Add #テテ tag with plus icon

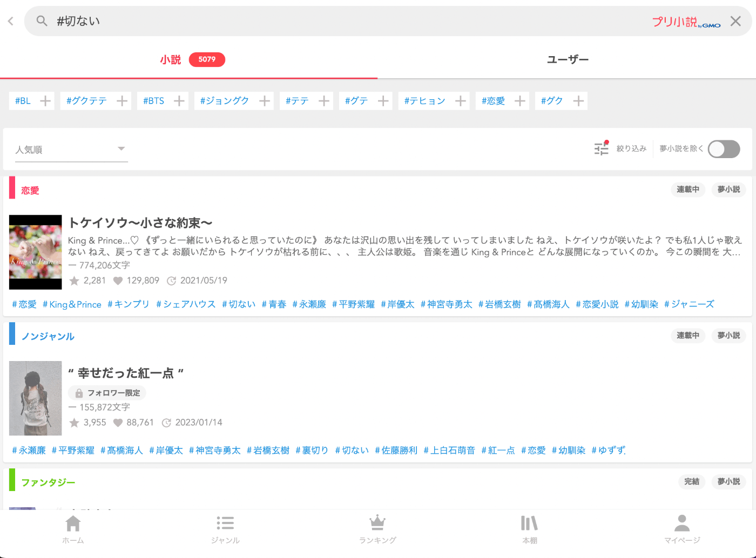coord(324,101)
